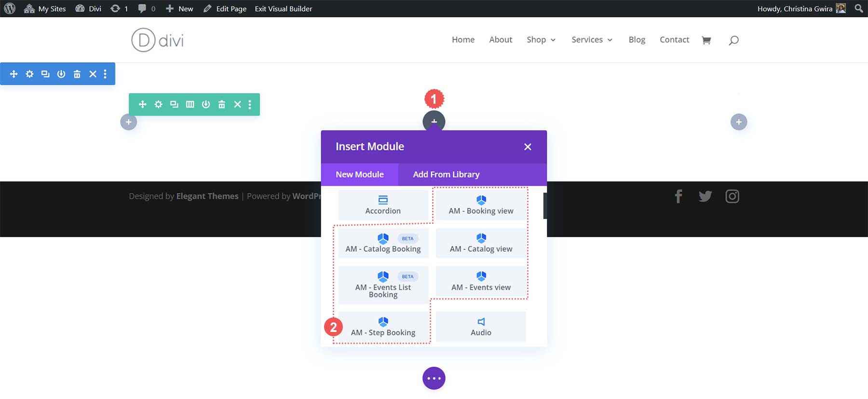This screenshot has height=399, width=868.
Task: Toggle the blue section power icon
Action: tap(61, 74)
